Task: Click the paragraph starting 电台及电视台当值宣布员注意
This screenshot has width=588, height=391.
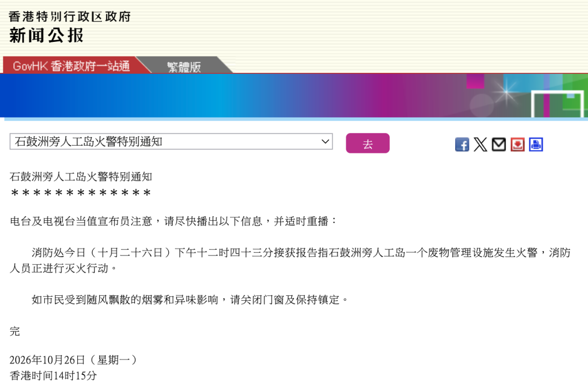Action: coord(173,221)
